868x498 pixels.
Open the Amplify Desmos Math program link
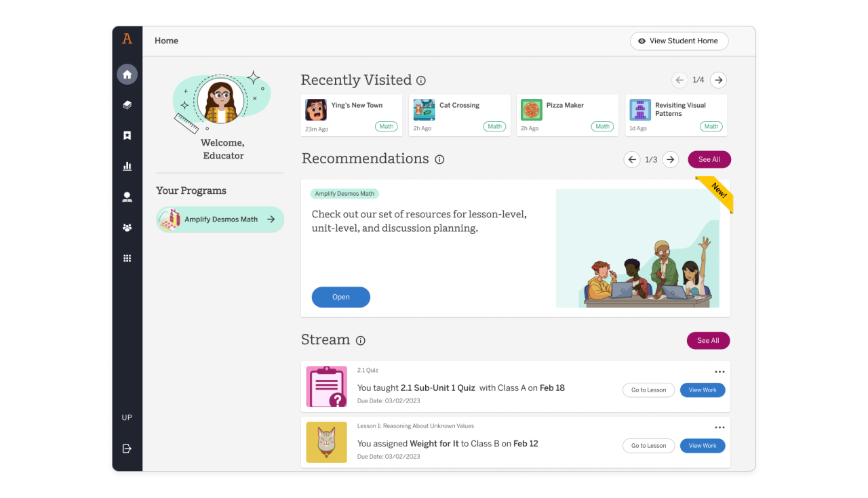click(220, 220)
